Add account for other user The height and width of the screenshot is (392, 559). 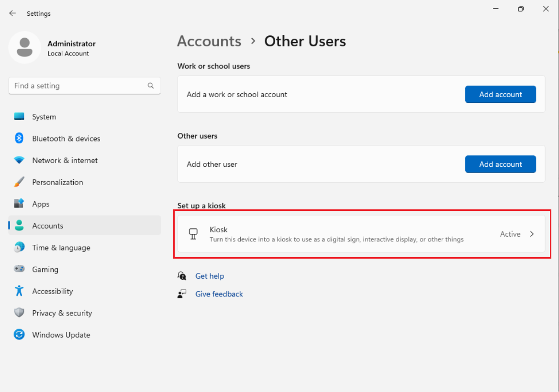500,164
